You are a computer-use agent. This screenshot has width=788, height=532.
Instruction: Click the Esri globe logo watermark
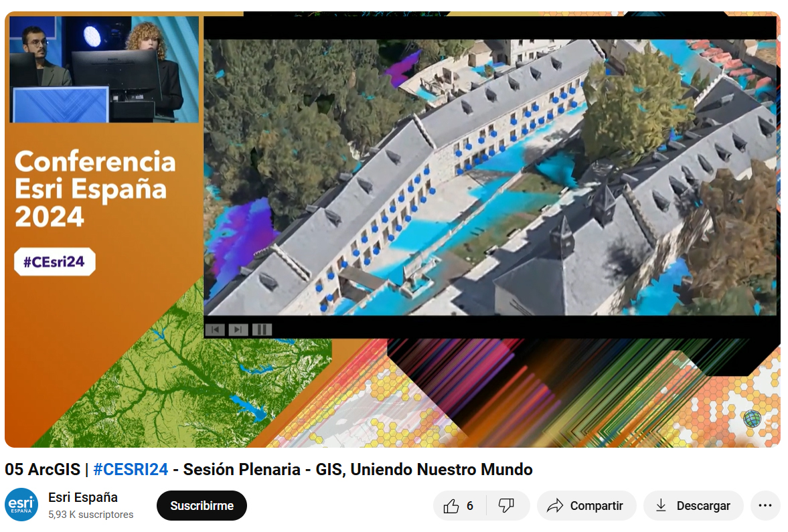tap(752, 419)
